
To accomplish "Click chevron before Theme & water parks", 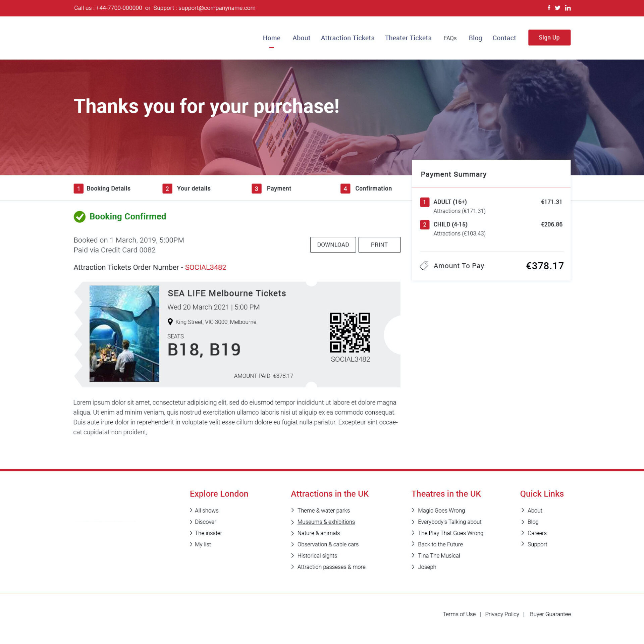I will [292, 510].
